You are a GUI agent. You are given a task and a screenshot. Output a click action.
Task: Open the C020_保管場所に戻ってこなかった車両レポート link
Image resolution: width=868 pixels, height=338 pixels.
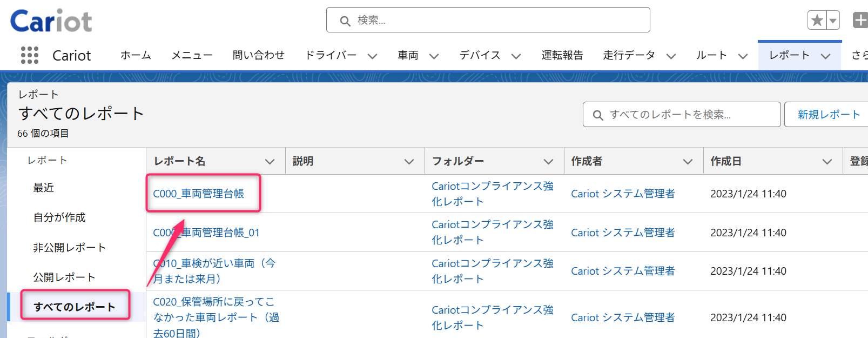216,317
